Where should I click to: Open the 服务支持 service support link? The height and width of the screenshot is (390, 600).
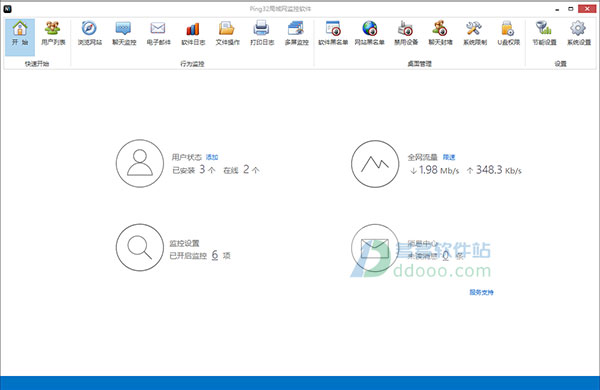point(481,292)
